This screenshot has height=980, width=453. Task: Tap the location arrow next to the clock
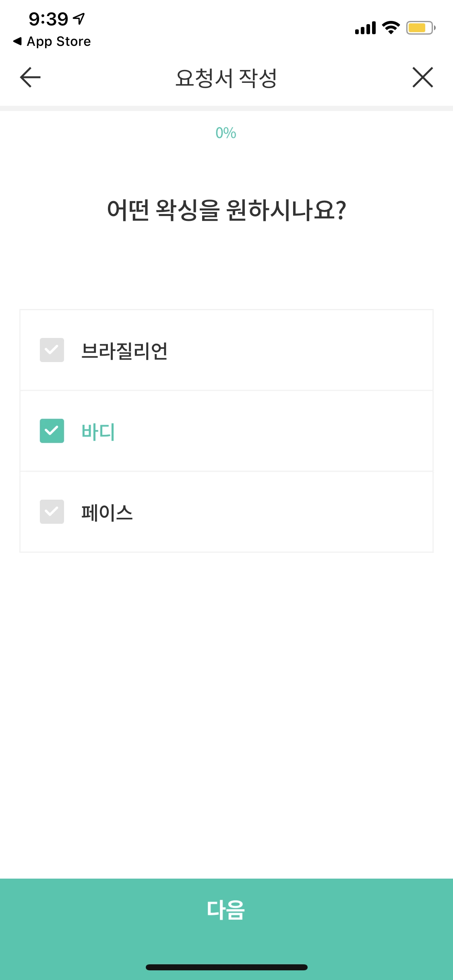(x=79, y=18)
